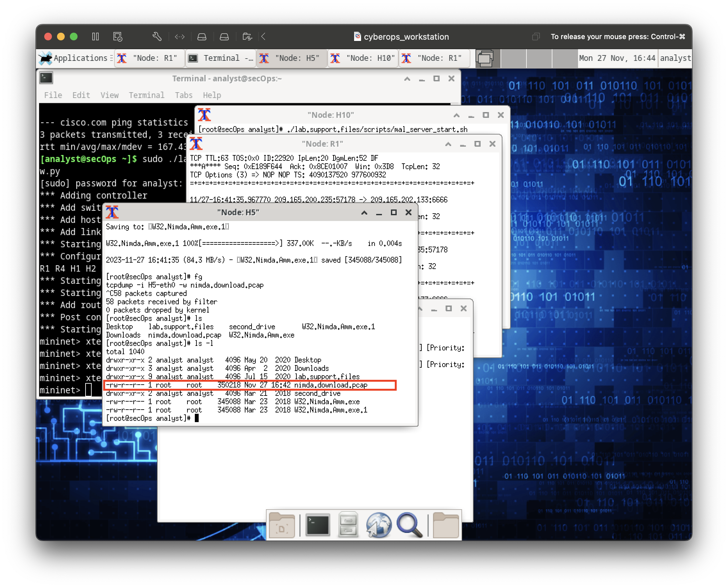This screenshot has height=588, width=728.
Task: Launch the web browser globe icon in dock
Action: click(x=378, y=525)
